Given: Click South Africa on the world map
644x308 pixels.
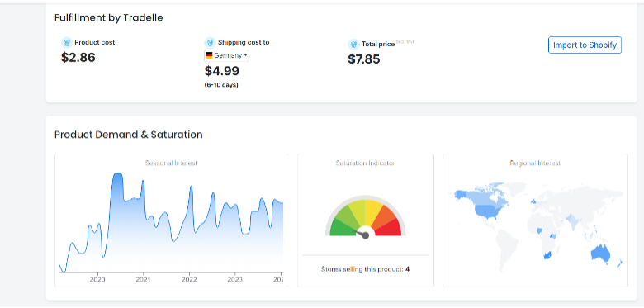Looking at the screenshot, I should [x=547, y=255].
